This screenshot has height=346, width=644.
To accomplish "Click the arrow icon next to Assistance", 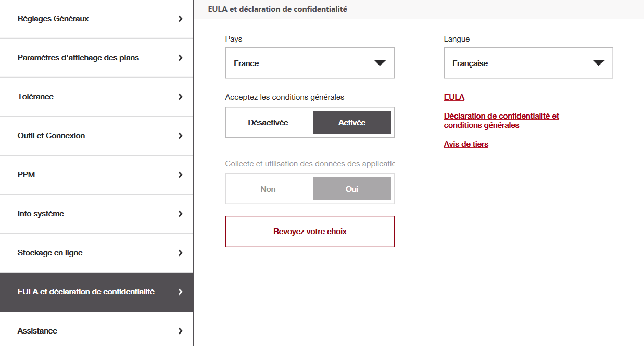I will click(x=180, y=331).
